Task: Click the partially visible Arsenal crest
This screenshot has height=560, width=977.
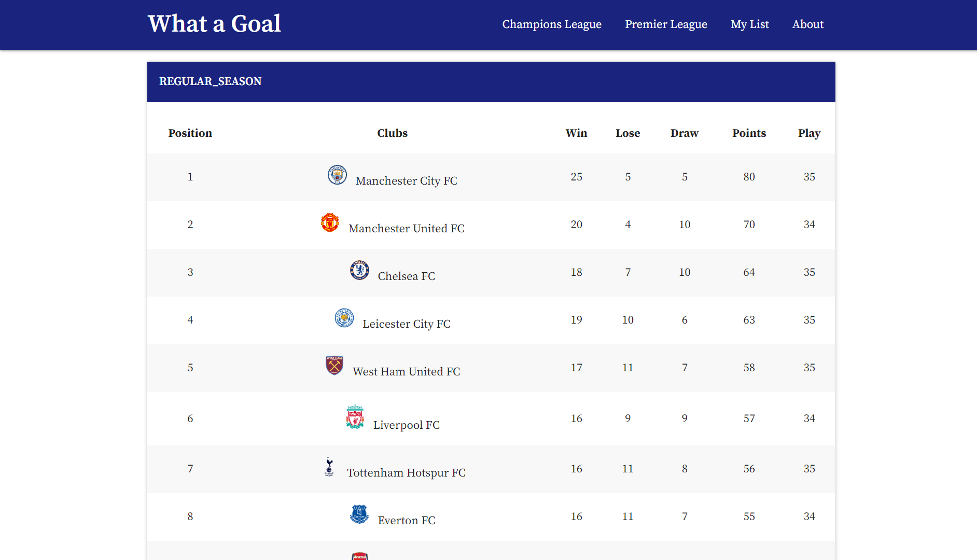Action: 359,556
